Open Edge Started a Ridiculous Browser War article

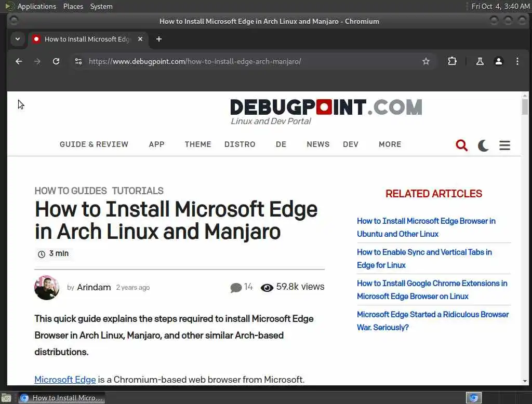coord(433,321)
